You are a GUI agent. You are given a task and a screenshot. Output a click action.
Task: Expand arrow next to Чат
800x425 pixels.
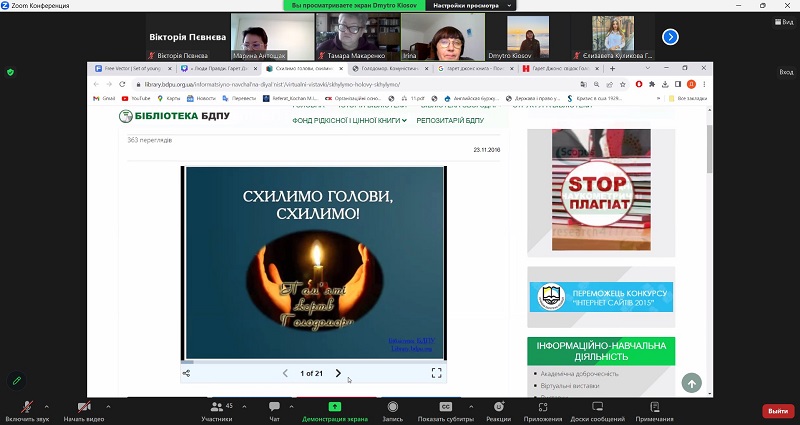[x=291, y=407]
